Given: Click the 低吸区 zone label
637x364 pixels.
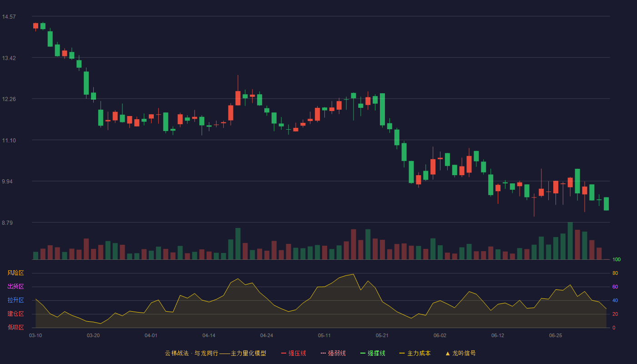Looking at the screenshot, I should point(15,328).
